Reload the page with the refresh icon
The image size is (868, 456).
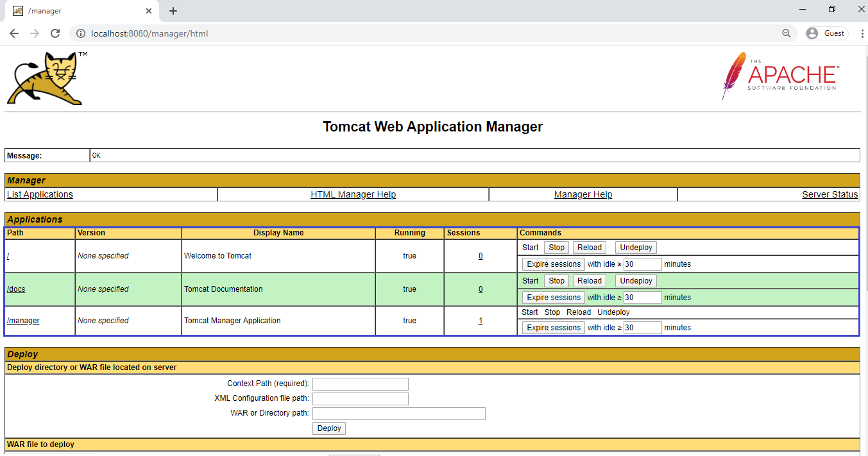[x=55, y=33]
